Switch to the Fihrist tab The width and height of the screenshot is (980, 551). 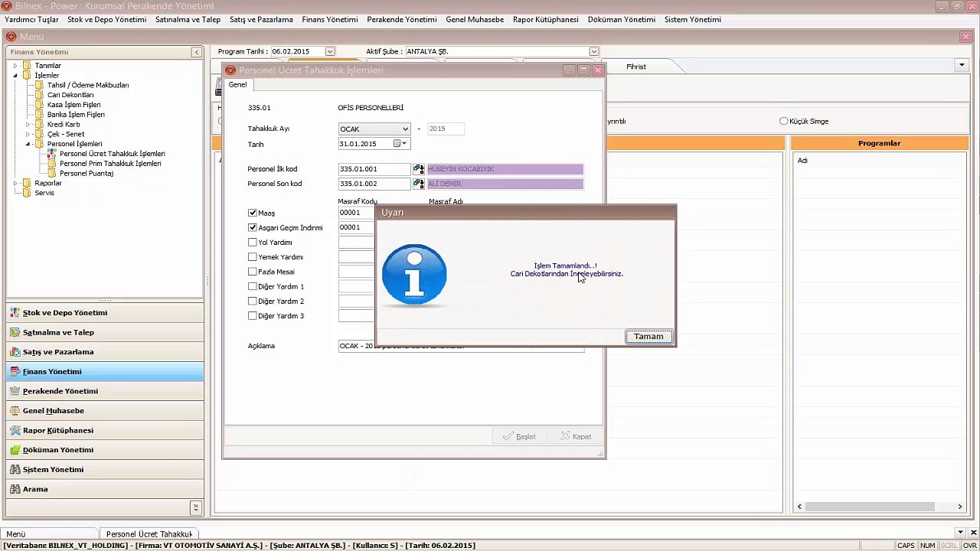click(x=636, y=67)
